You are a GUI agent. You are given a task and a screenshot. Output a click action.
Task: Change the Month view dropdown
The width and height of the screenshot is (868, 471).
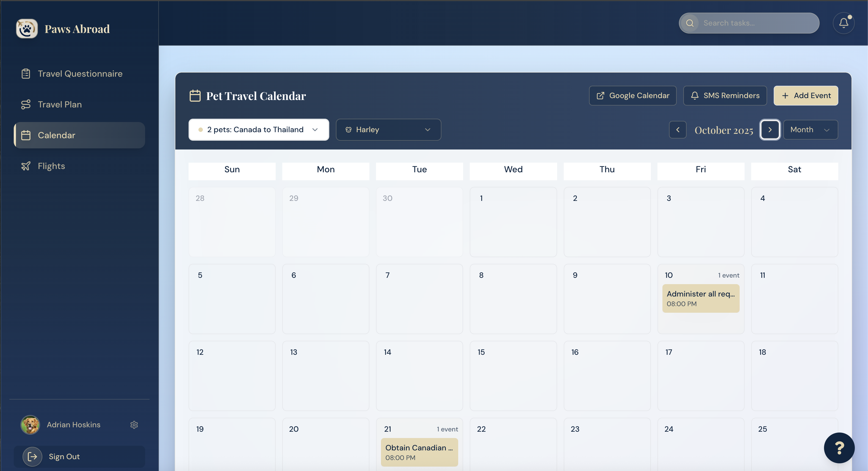tap(810, 130)
